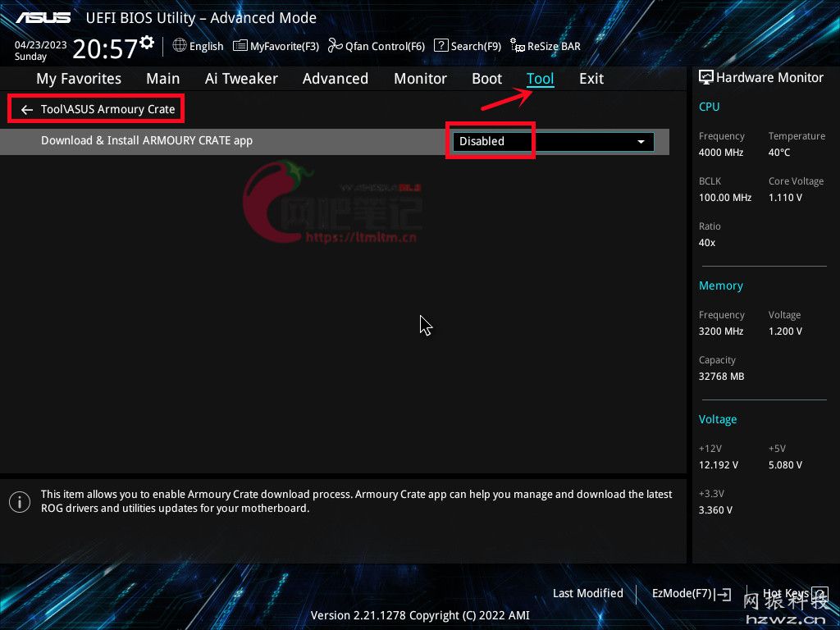Click +12V value 12.192 V
Screen dimensions: 840x630
click(718, 465)
